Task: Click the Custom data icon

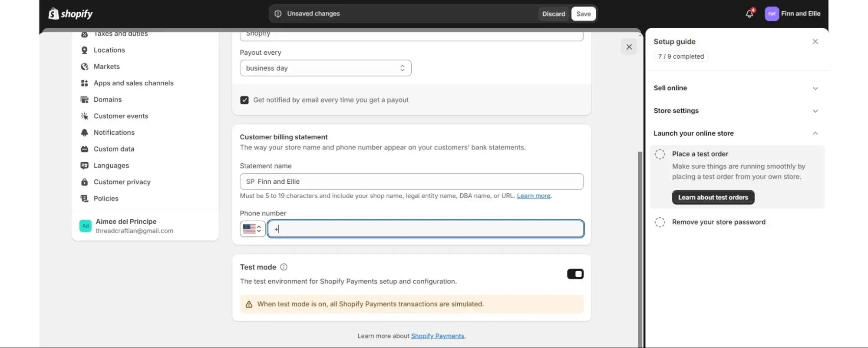Action: tap(84, 149)
